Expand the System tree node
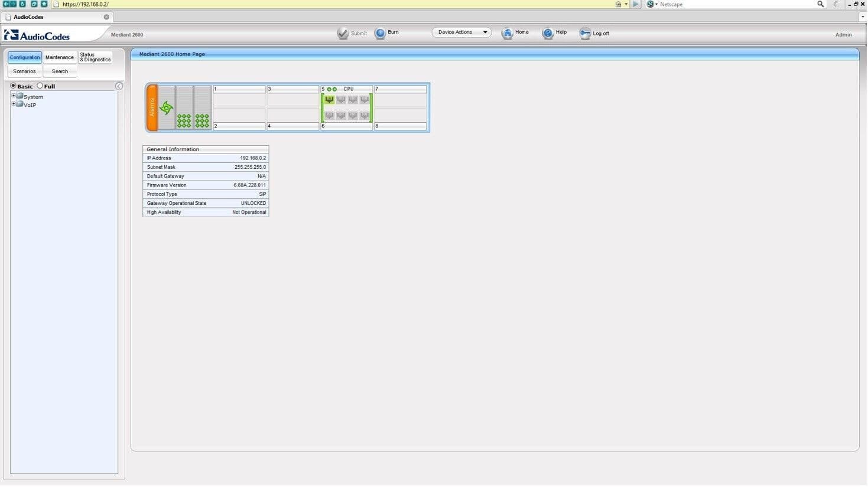This screenshot has height=487, width=868. (14, 96)
